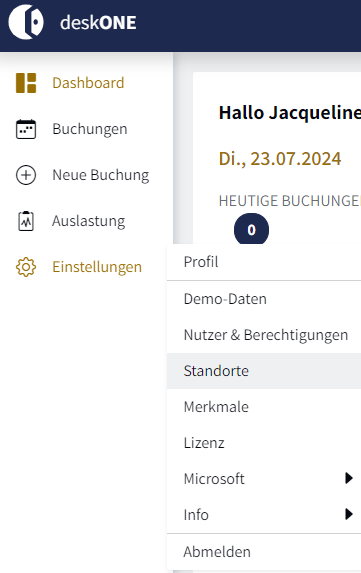This screenshot has height=573, width=361.
Task: Click the heutige Buchungen count badge
Action: (x=251, y=230)
